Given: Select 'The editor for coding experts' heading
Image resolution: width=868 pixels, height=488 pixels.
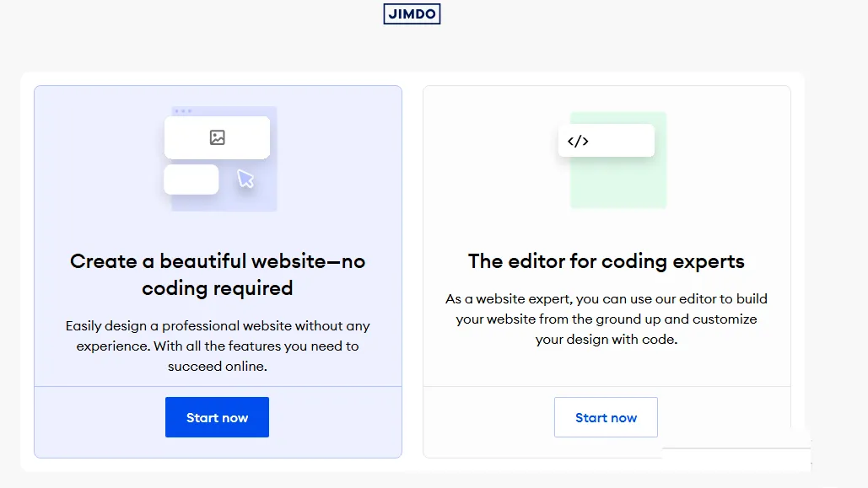Looking at the screenshot, I should tap(607, 261).
